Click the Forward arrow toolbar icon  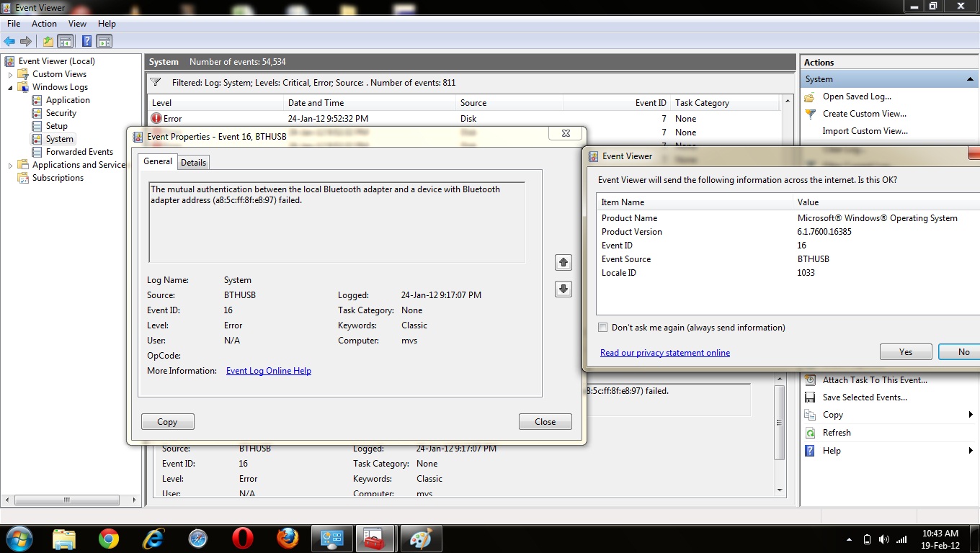26,42
